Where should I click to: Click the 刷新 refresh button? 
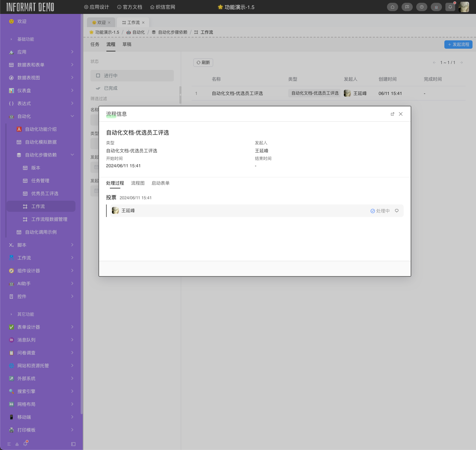(203, 63)
